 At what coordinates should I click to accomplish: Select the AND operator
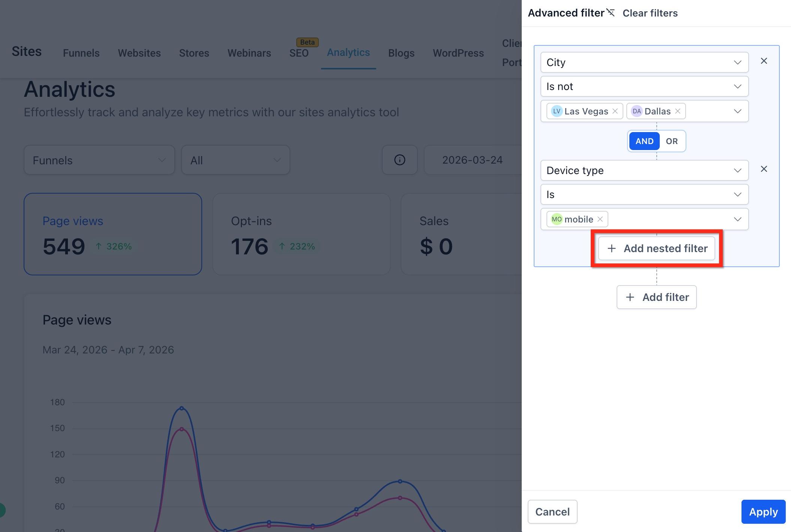[644, 141]
